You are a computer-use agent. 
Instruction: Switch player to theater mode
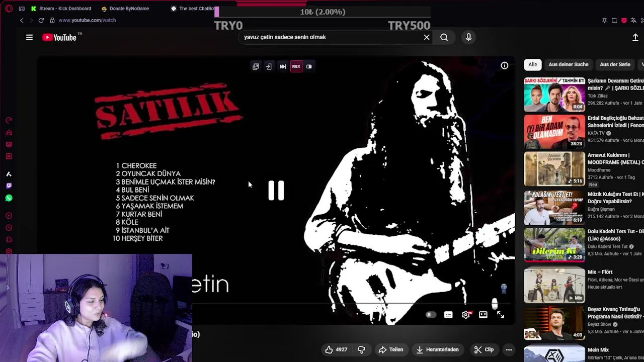tap(483, 315)
